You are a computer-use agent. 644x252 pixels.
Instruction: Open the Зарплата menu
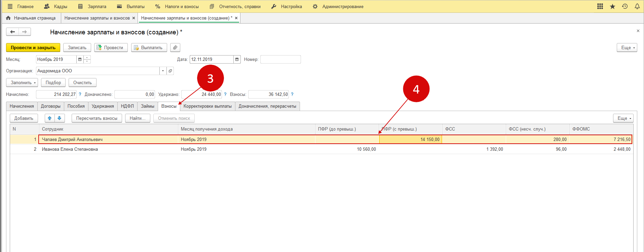pyautogui.click(x=92, y=6)
